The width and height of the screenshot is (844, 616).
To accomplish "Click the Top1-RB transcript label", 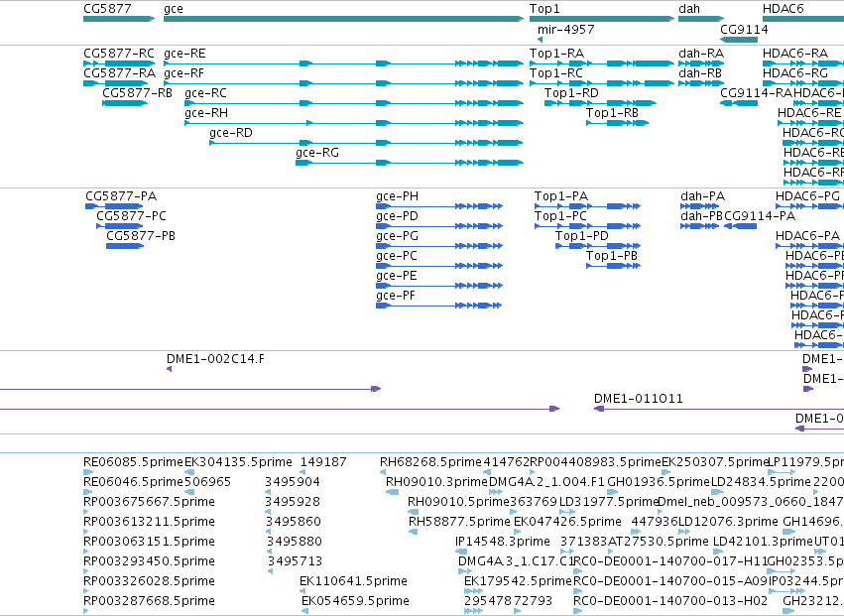I will tap(612, 114).
